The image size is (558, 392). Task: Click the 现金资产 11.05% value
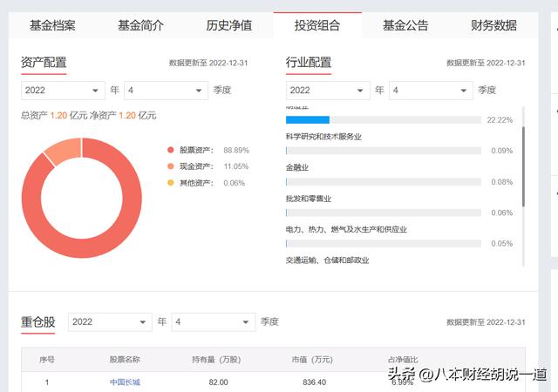(x=236, y=166)
